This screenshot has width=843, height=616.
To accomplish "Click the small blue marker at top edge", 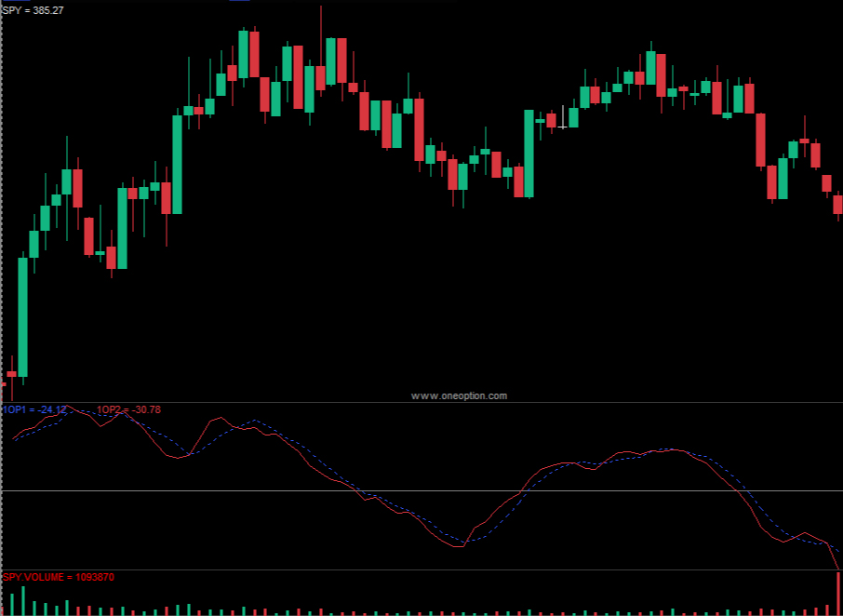I will coord(239,1).
